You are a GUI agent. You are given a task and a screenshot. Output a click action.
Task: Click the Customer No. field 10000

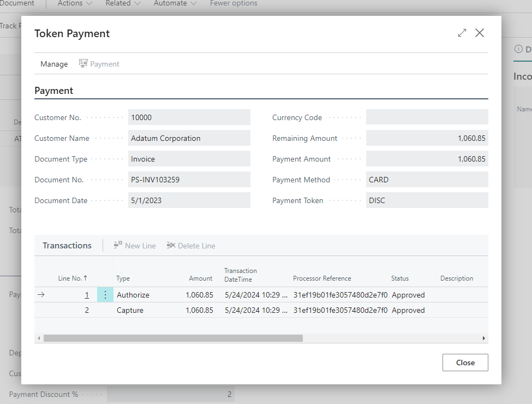pos(189,117)
